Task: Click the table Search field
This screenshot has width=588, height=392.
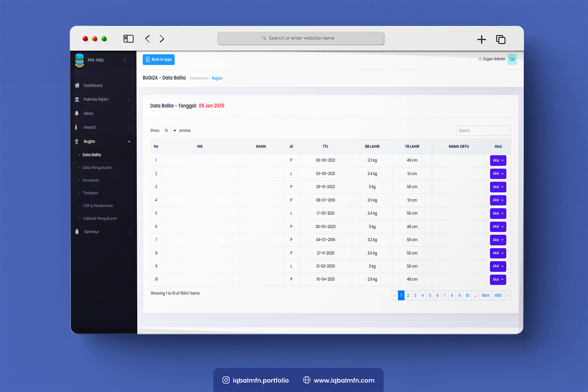Action: click(x=483, y=130)
